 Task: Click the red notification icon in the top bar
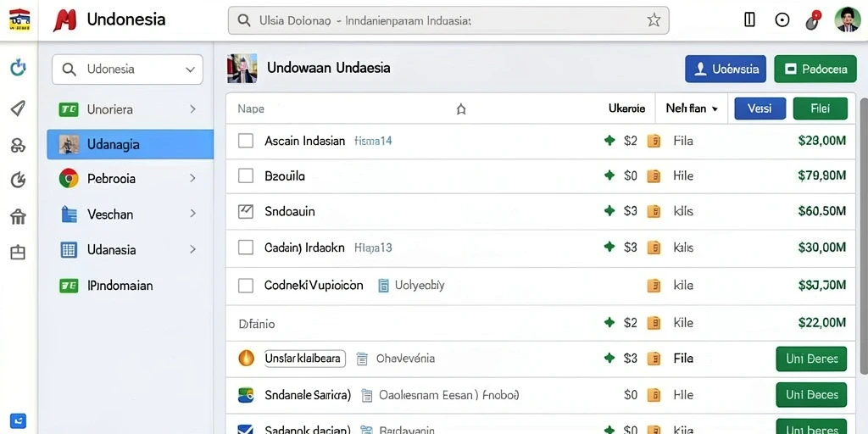[x=813, y=20]
